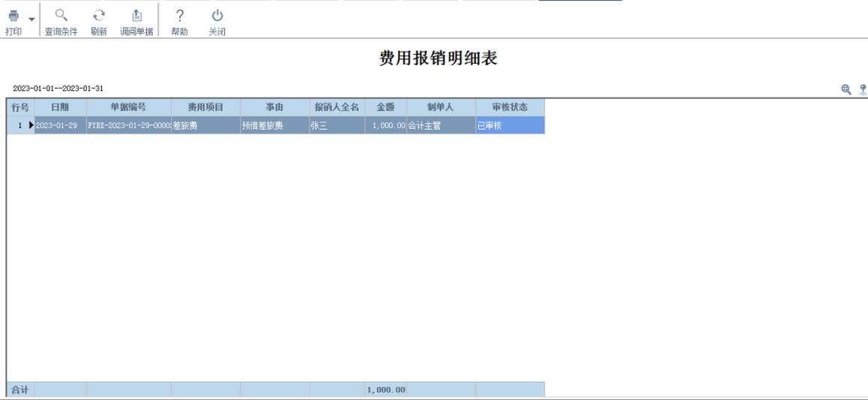
Task: Click the 单据编号 column header
Action: 128,107
